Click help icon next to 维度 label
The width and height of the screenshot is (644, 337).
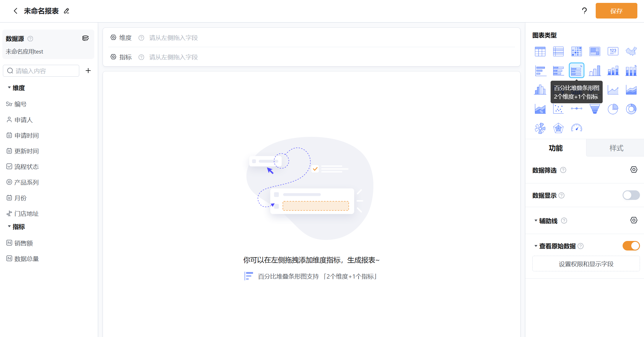tap(141, 38)
